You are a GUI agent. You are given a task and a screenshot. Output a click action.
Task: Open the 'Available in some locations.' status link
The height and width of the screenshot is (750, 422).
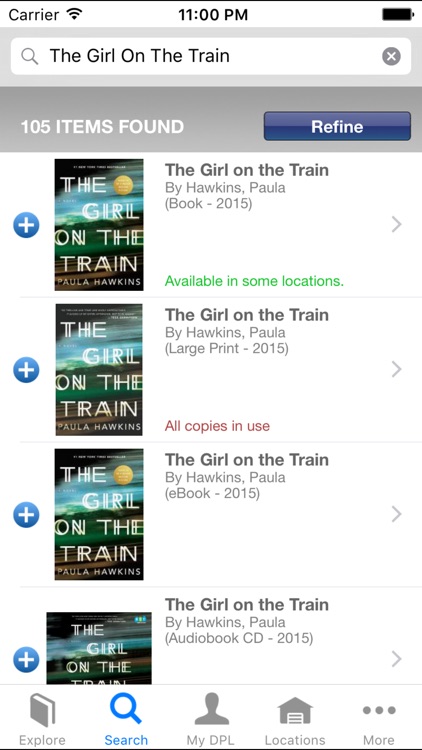click(254, 281)
